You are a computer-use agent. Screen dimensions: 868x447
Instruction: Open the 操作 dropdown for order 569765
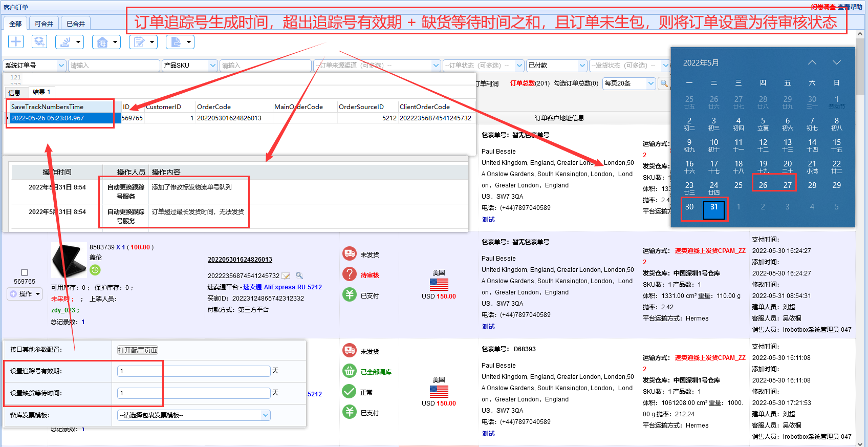click(x=25, y=294)
